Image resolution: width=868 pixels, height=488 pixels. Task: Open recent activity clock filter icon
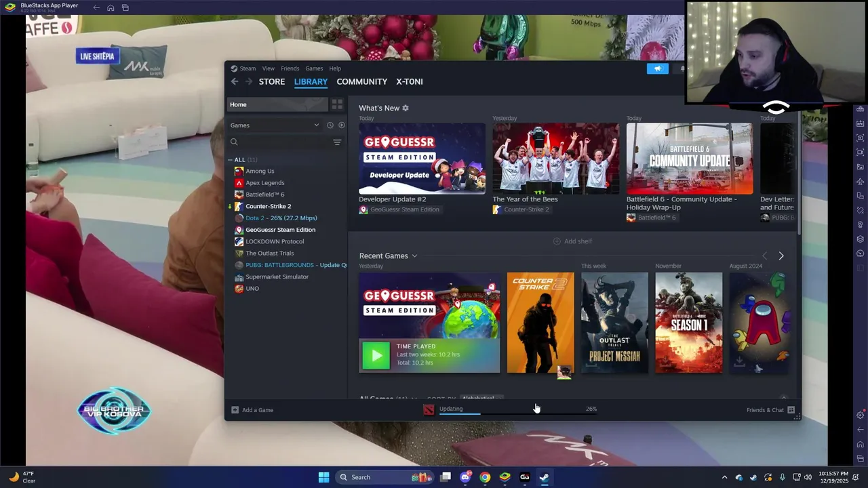pyautogui.click(x=330, y=125)
